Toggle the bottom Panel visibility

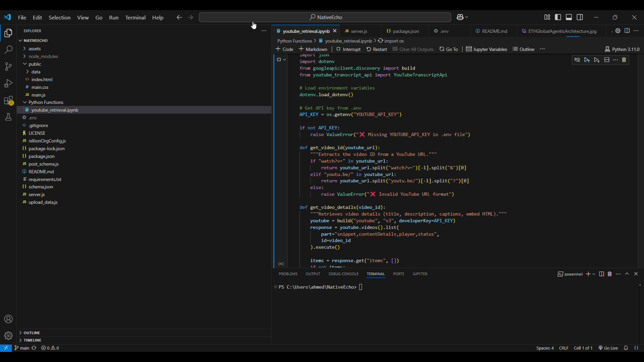[569, 17]
